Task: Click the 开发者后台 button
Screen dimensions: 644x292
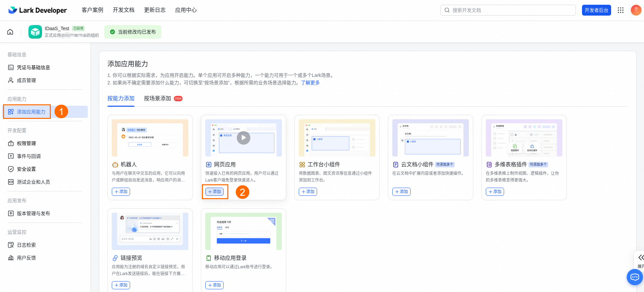Action: click(597, 10)
